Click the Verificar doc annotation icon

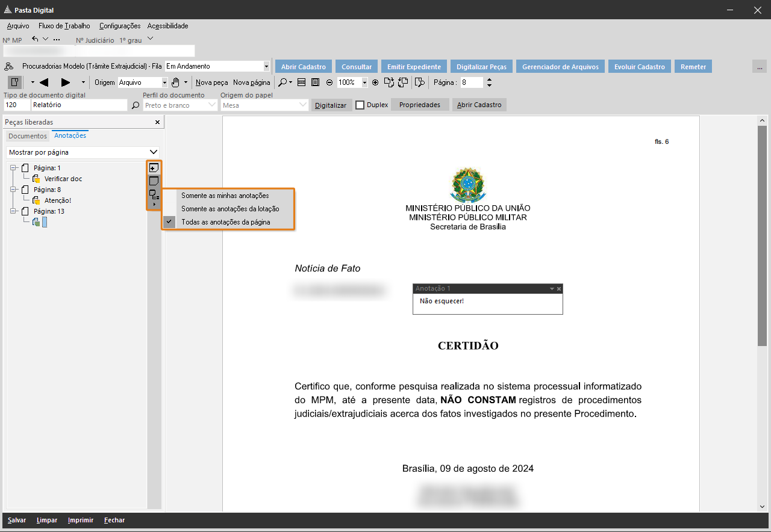point(36,179)
